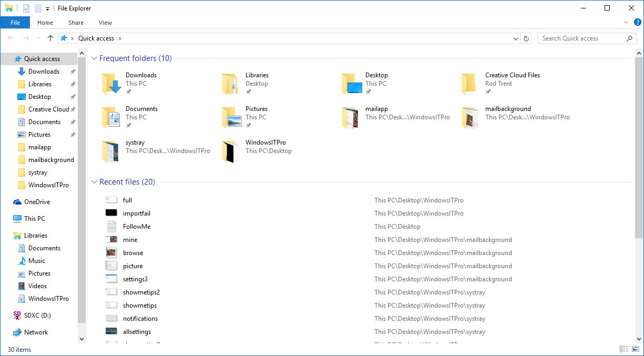Image resolution: width=644 pixels, height=356 pixels.
Task: Collapse the Frequent folders section
Action: tap(94, 58)
